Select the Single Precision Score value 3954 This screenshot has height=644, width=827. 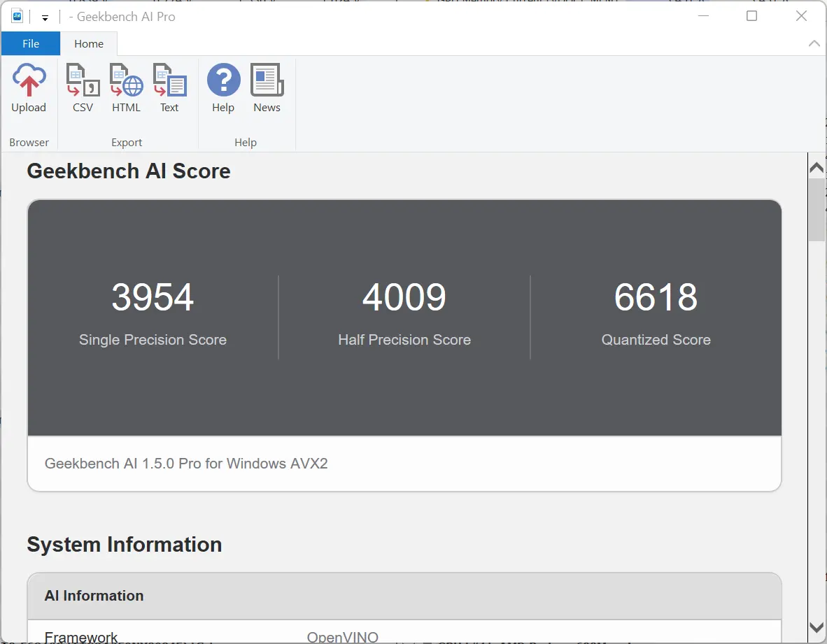coord(153,297)
